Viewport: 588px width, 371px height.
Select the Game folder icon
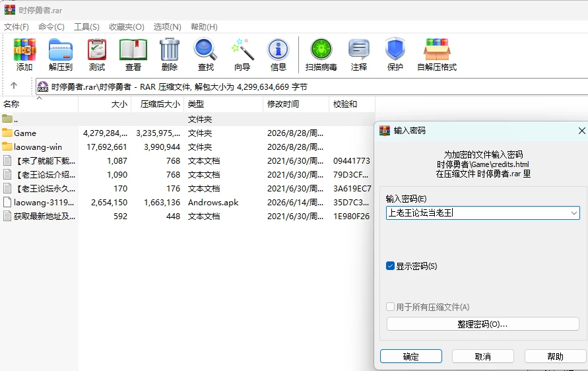[7, 133]
